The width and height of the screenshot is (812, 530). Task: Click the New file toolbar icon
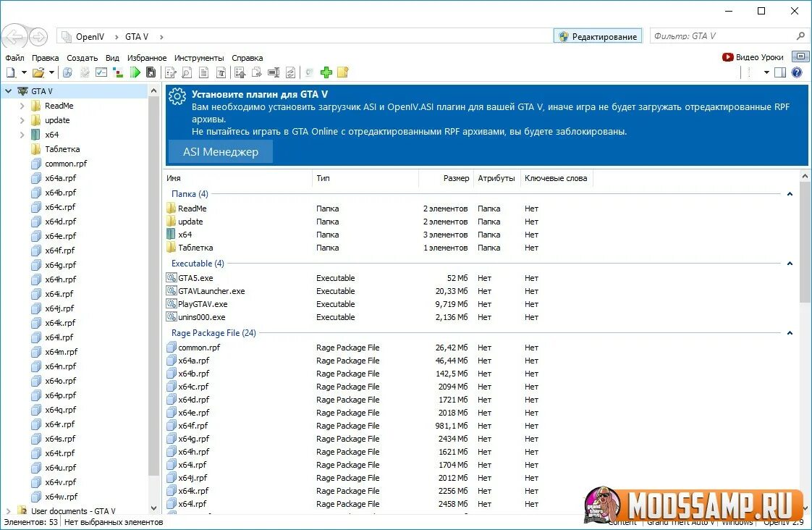click(x=11, y=72)
